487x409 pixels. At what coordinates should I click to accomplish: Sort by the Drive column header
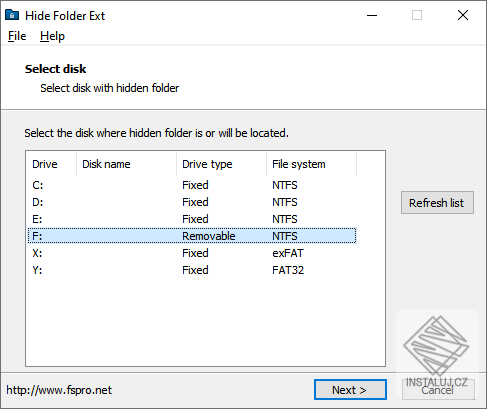(x=52, y=164)
